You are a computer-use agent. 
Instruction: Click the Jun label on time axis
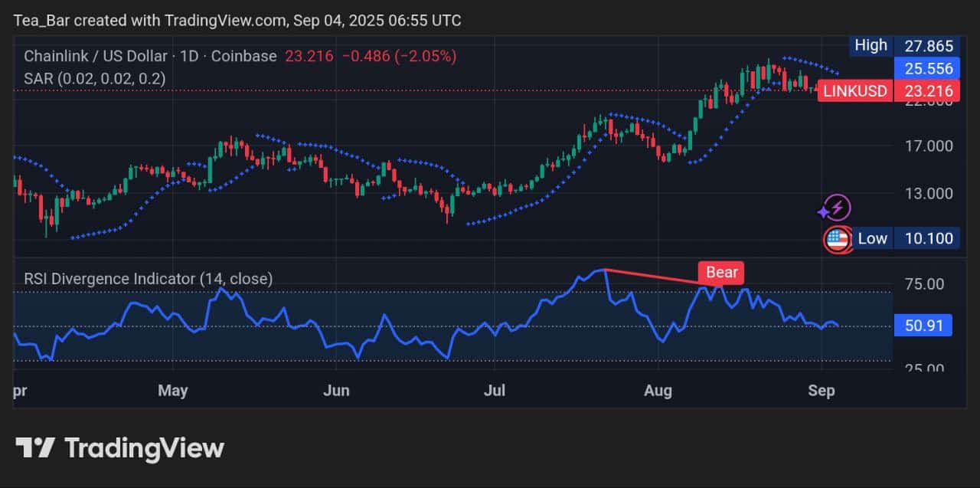[336, 391]
